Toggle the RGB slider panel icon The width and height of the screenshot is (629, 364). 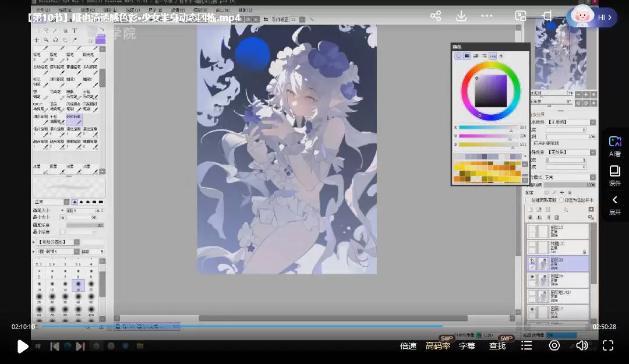click(467, 56)
